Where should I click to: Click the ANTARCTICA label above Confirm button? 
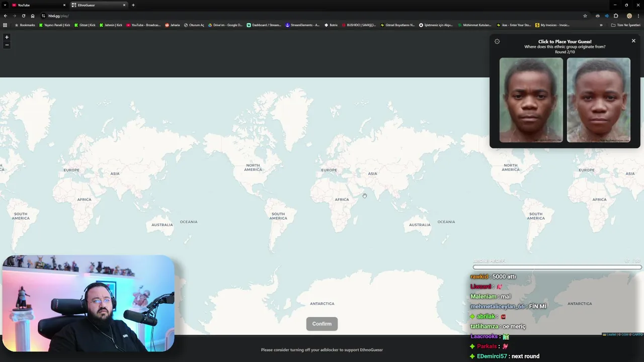322,304
